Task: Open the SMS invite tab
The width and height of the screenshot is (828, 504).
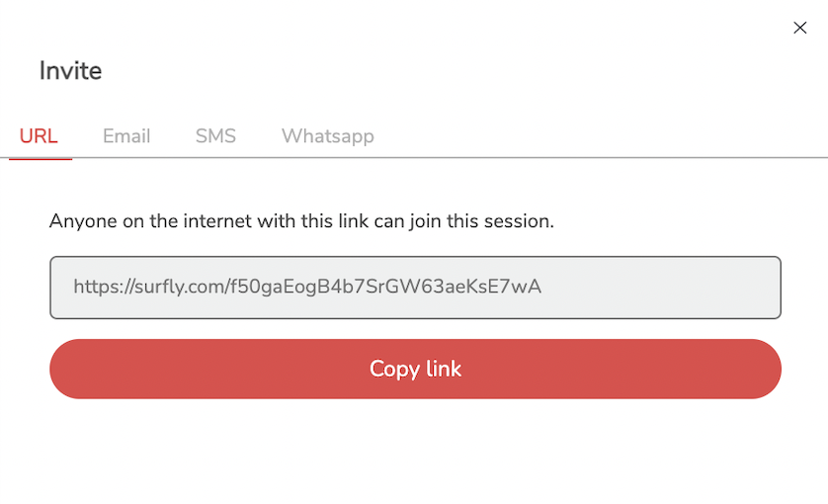Action: (215, 136)
